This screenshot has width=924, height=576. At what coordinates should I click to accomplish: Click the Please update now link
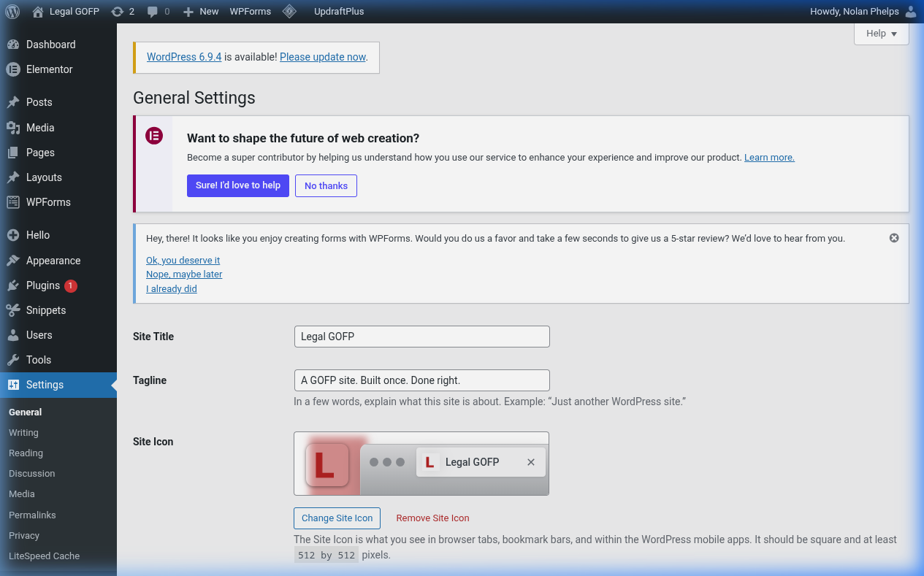(x=322, y=57)
